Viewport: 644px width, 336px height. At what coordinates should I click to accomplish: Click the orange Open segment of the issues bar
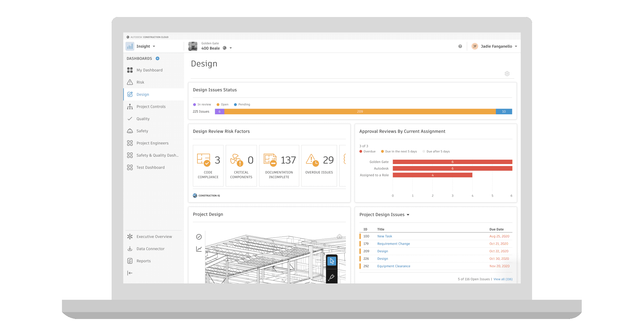(x=360, y=111)
